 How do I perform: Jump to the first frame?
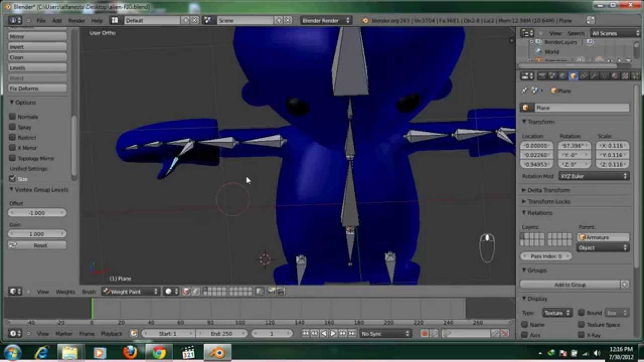(x=305, y=333)
